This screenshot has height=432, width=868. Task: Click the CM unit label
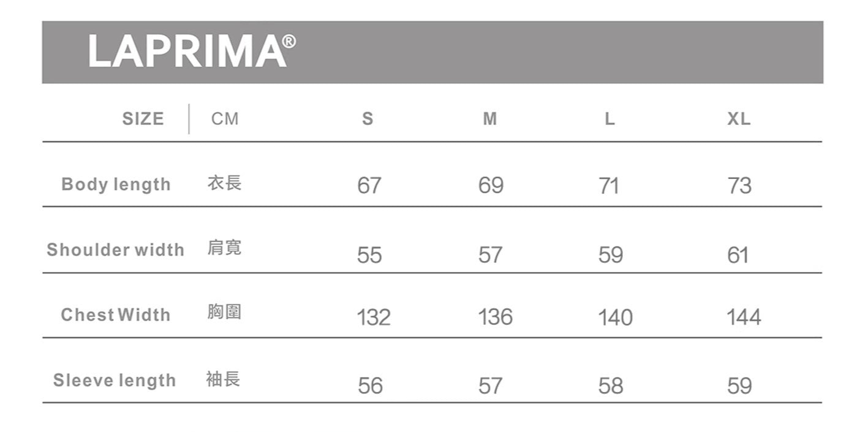point(225,119)
